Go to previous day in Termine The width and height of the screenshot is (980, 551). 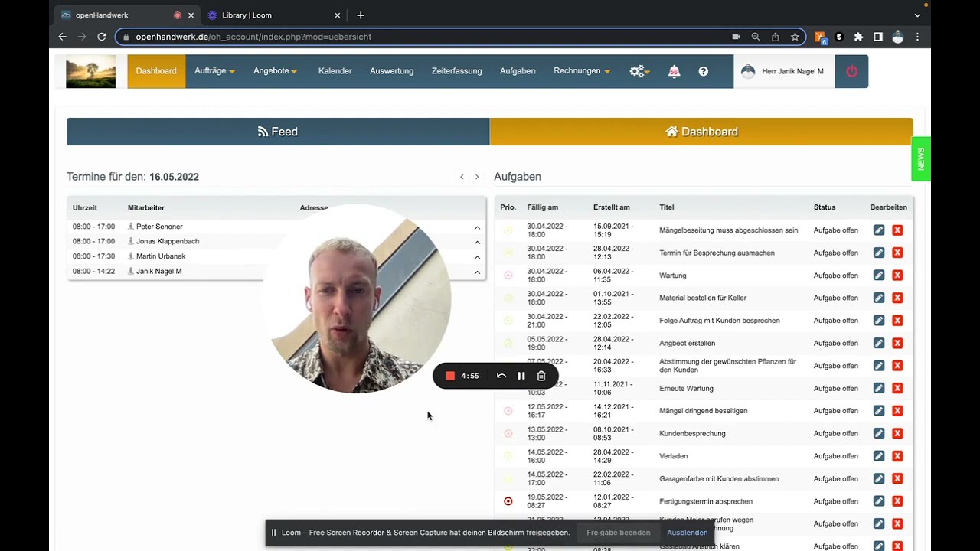tap(462, 177)
